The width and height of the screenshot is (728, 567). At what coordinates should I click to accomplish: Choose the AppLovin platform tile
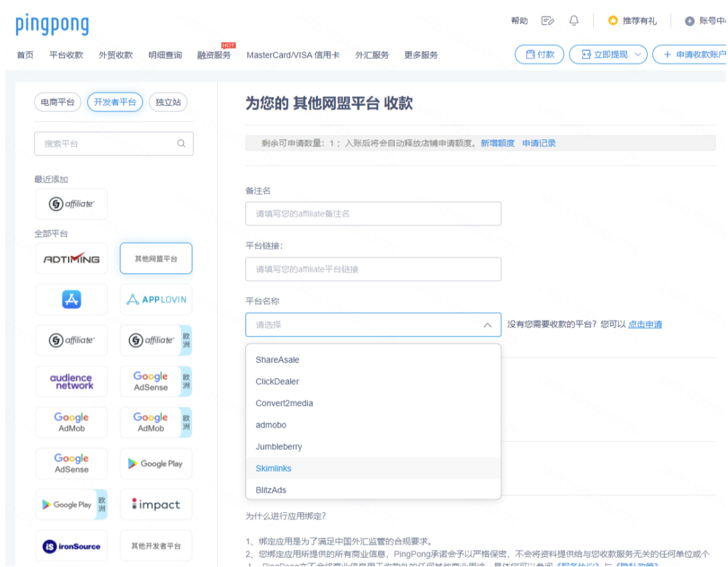(156, 299)
